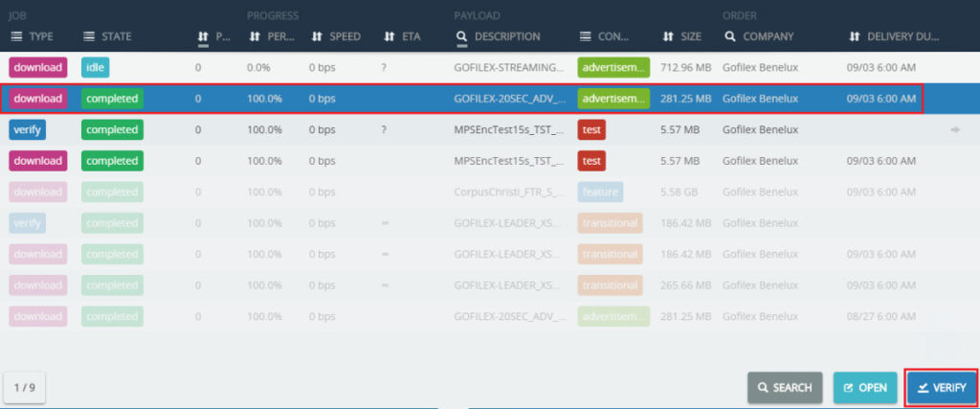Sort by the P... priority column icon
Viewport: 980px width, 409px height.
(203, 37)
